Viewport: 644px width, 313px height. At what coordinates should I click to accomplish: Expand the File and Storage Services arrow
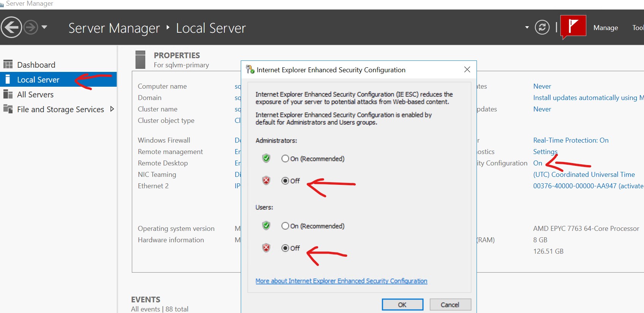click(112, 109)
